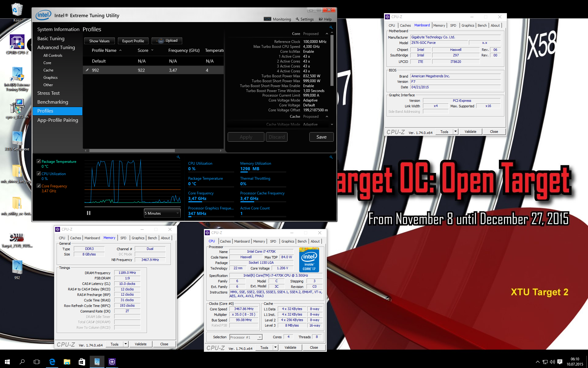The width and height of the screenshot is (588, 368).
Task: Open File Explorer from taskbar
Action: click(67, 362)
